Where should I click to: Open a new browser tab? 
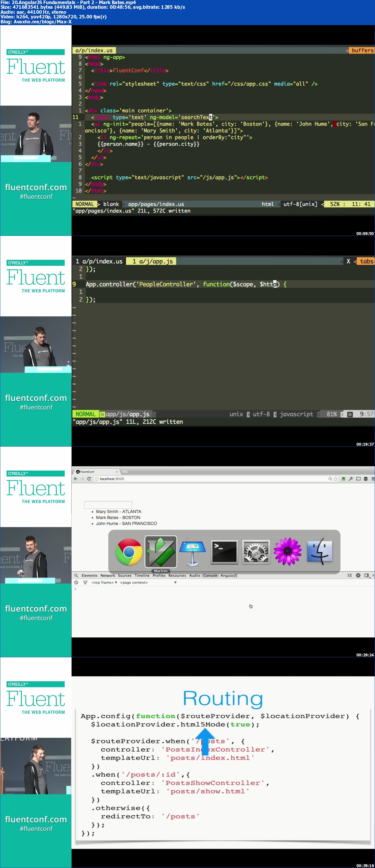coord(125,471)
